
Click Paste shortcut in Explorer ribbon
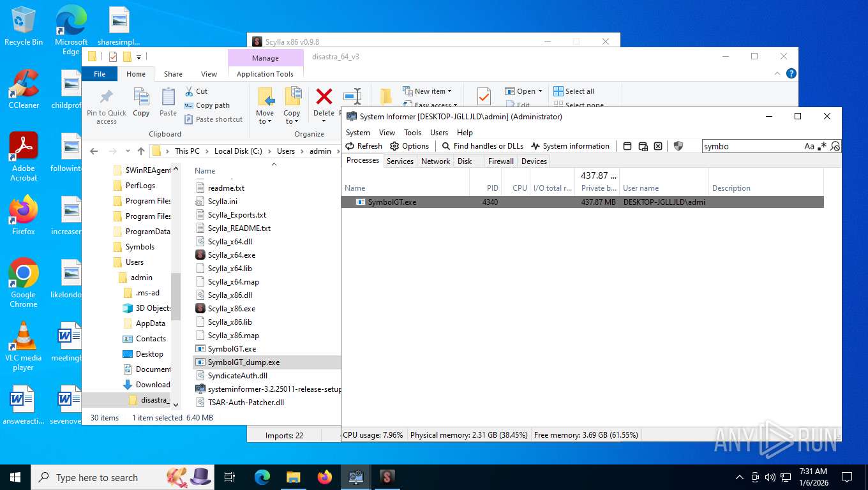click(x=213, y=119)
